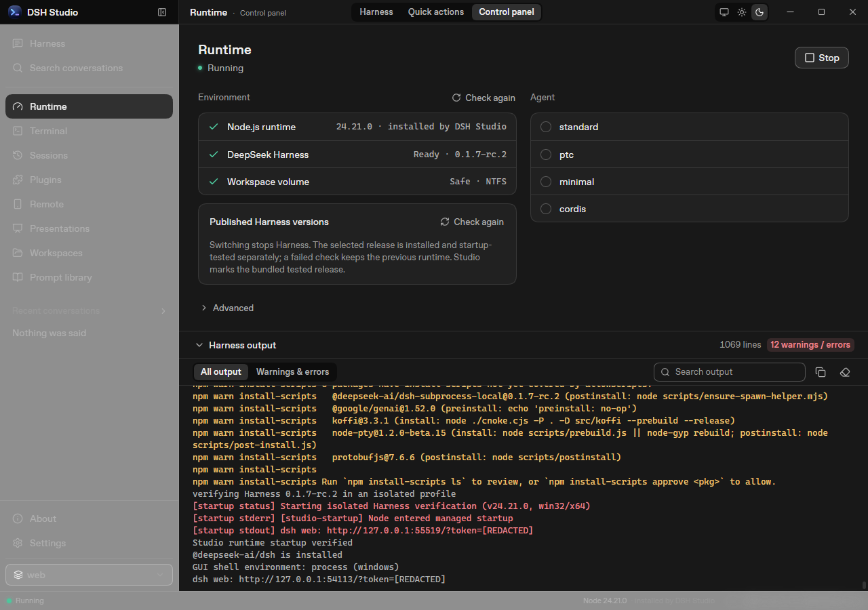Collapse the Harness output section
This screenshot has height=610, width=868.
[x=236, y=345]
